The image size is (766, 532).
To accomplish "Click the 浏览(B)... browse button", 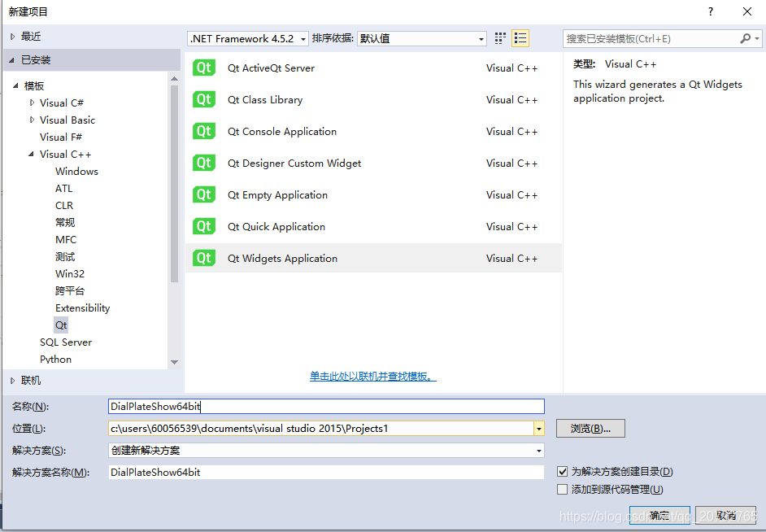I will (590, 429).
